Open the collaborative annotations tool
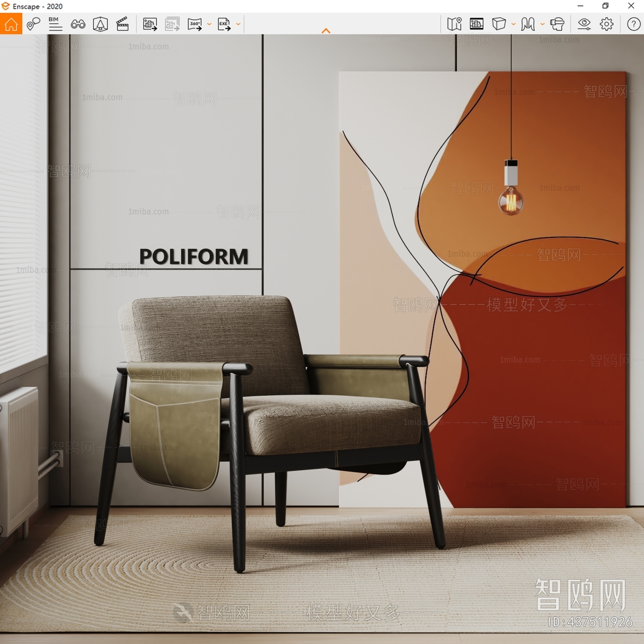Screen dimensions: 644x644 pyautogui.click(x=33, y=24)
